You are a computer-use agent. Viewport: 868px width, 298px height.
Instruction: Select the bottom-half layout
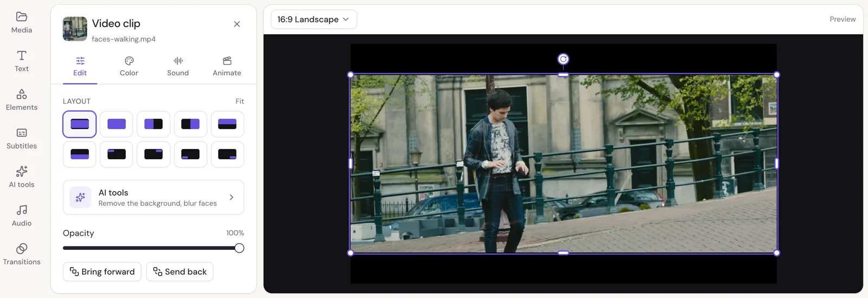80,154
